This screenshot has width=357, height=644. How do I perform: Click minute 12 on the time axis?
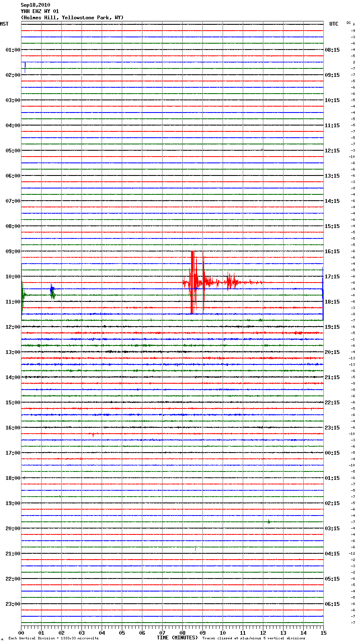263,633
